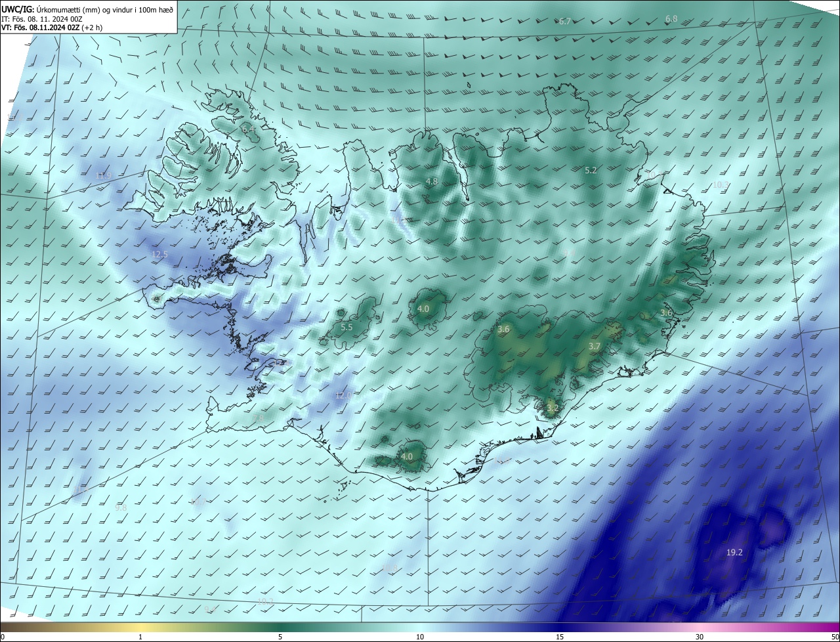
Task: Click the "VT: Fös. 08.11.2024 02Z (+2 h)" line
Action: [x=51, y=28]
